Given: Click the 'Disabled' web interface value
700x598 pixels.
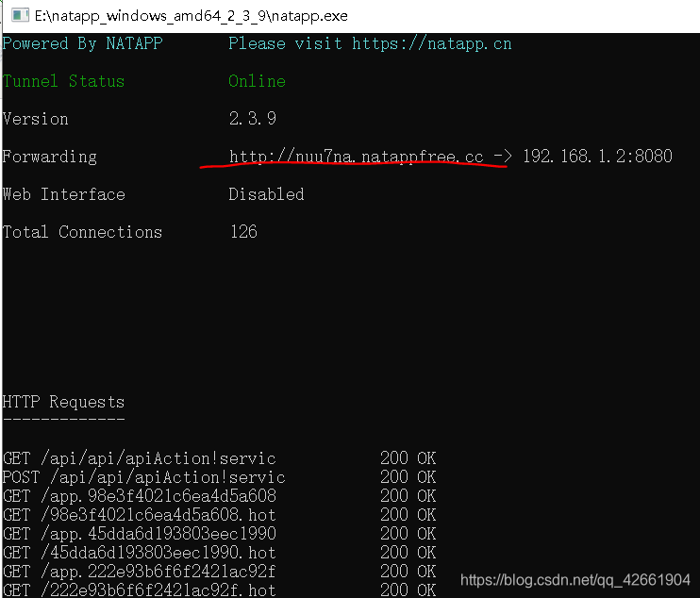Looking at the screenshot, I should [x=267, y=194].
